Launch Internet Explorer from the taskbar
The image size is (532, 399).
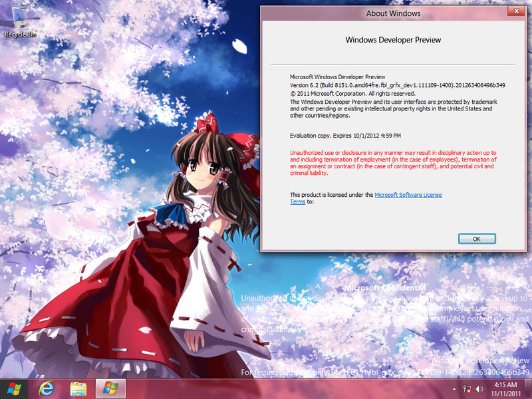47,389
